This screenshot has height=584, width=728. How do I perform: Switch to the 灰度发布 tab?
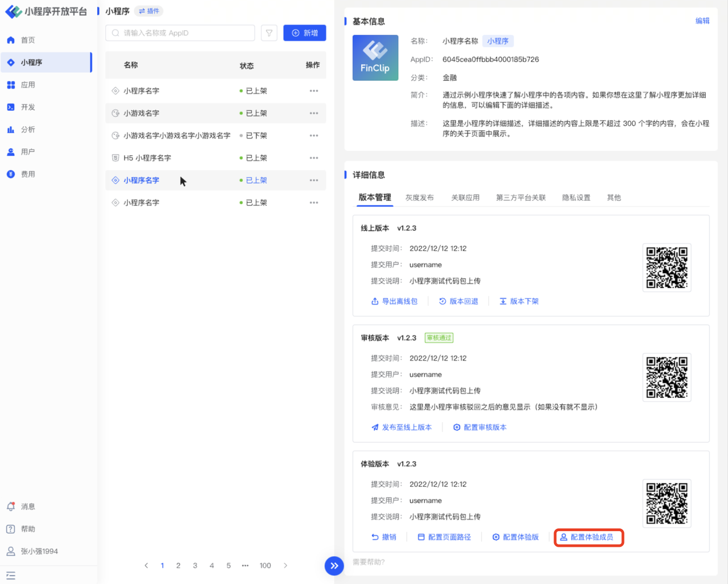419,197
